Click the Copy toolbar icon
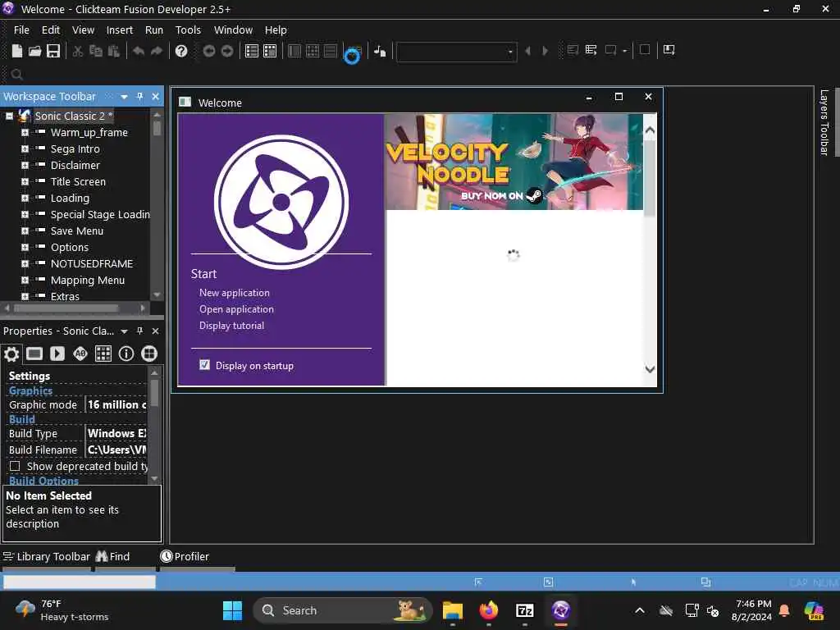This screenshot has height=630, width=840. 96,51
